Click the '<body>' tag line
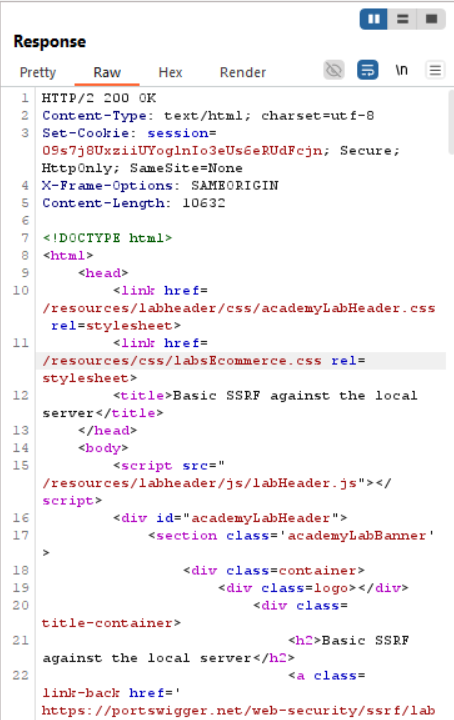The image size is (454, 720). pyautogui.click(x=103, y=448)
